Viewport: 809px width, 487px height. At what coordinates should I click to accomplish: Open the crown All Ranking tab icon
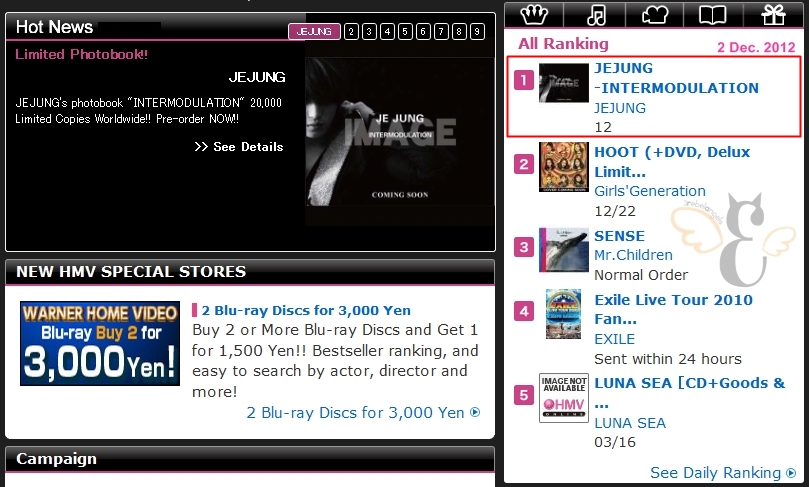tap(534, 14)
